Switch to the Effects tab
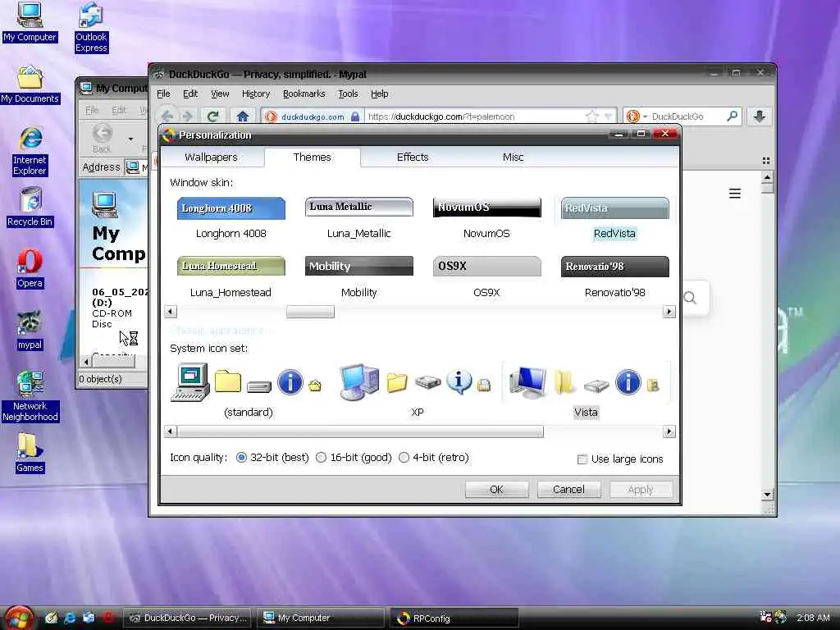Image resolution: width=840 pixels, height=630 pixels. (413, 157)
